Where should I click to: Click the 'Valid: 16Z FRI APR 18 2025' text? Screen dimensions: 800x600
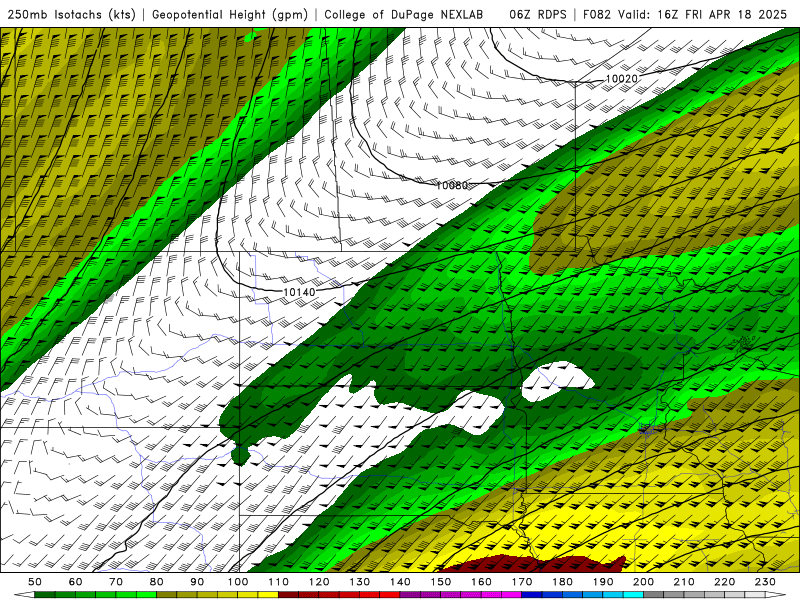[703, 14]
